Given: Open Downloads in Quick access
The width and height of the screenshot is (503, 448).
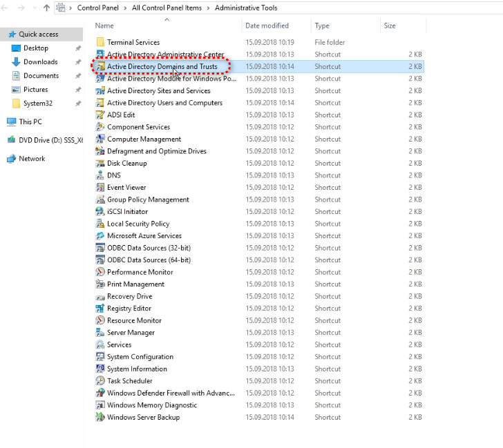Looking at the screenshot, I should pos(40,62).
